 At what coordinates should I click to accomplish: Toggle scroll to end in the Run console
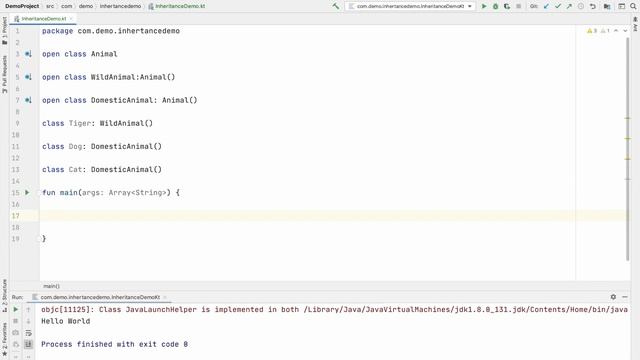pyautogui.click(x=28, y=344)
